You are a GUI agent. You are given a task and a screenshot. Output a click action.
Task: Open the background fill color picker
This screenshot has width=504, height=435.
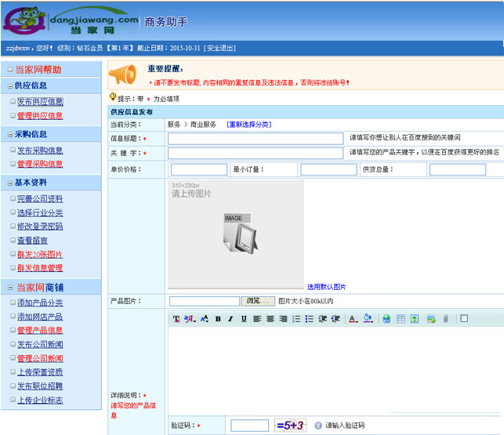(x=368, y=319)
